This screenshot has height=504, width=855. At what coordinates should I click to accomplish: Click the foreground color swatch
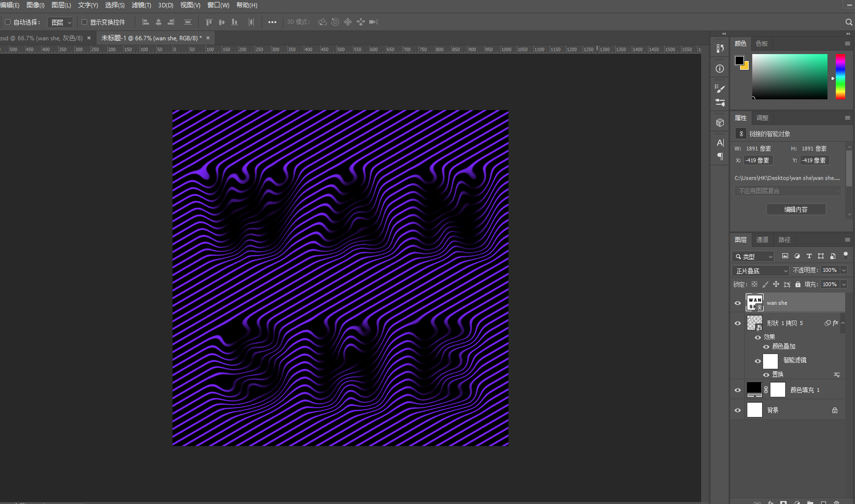[x=739, y=60]
